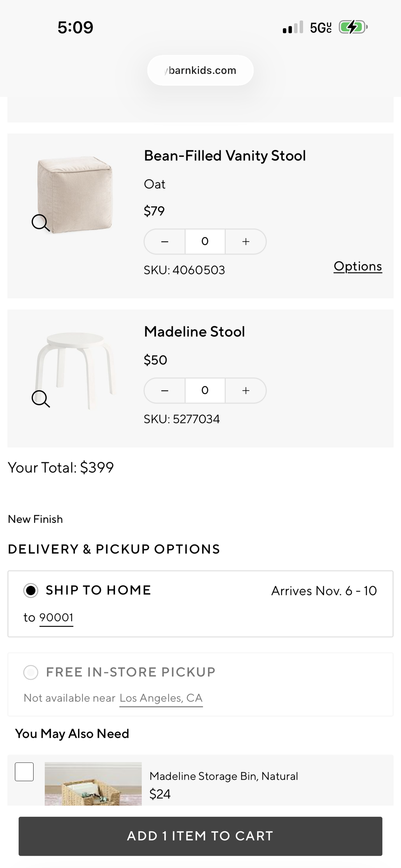Select Free In-Store Pickup radio button
Viewport: 401px width, 868px height.
tap(31, 672)
